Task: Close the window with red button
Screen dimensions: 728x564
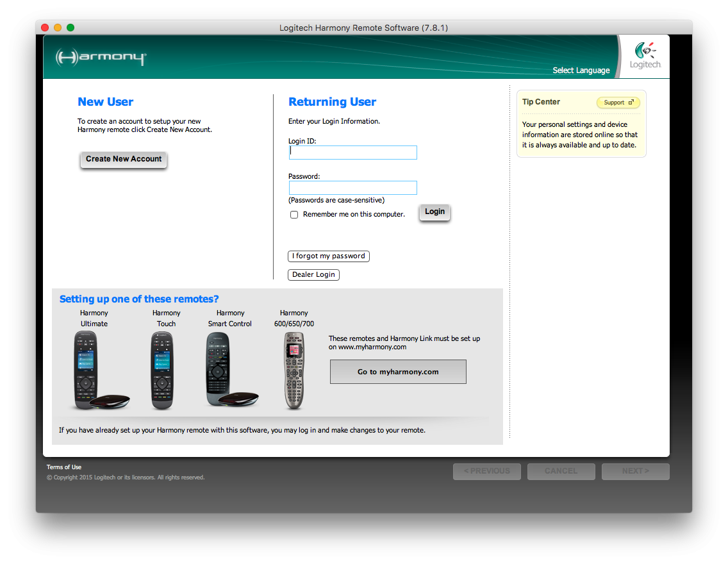Action: click(45, 28)
